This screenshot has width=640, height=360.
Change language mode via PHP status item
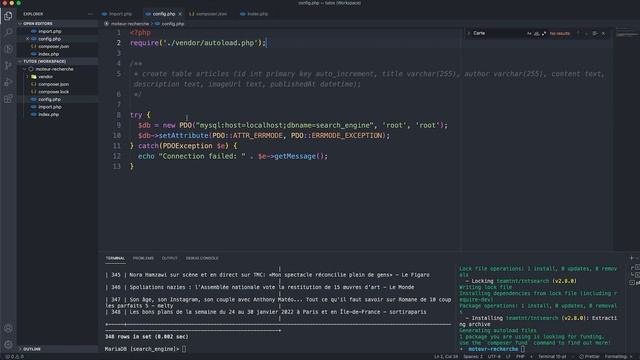coord(520,356)
